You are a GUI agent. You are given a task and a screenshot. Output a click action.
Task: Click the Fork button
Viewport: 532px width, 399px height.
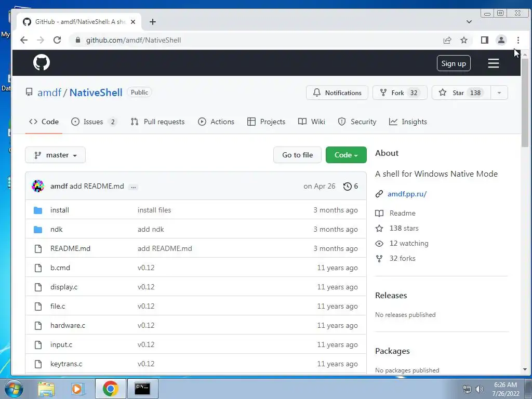click(x=400, y=92)
